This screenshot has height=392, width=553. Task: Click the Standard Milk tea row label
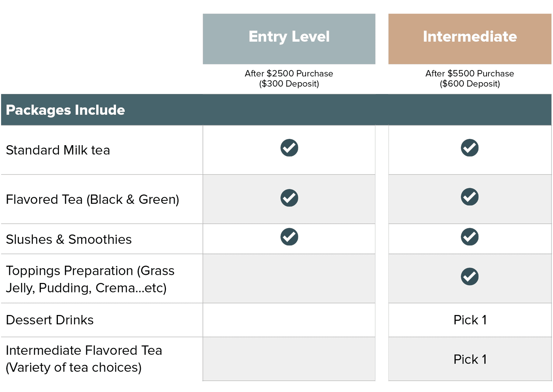point(58,150)
